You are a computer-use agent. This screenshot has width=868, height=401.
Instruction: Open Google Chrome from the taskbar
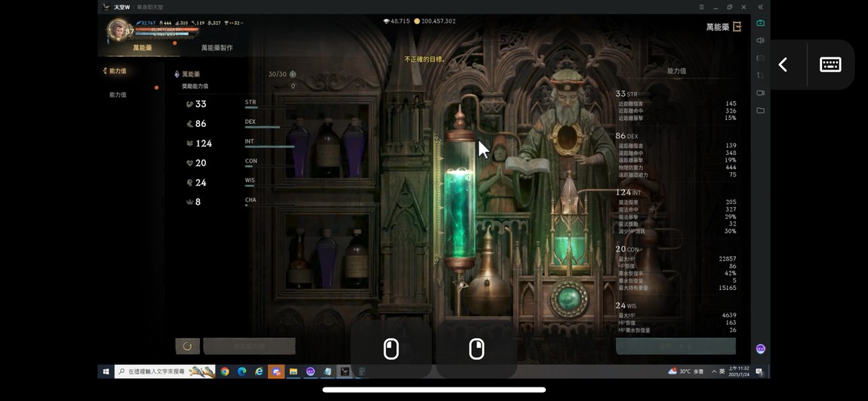[225, 372]
